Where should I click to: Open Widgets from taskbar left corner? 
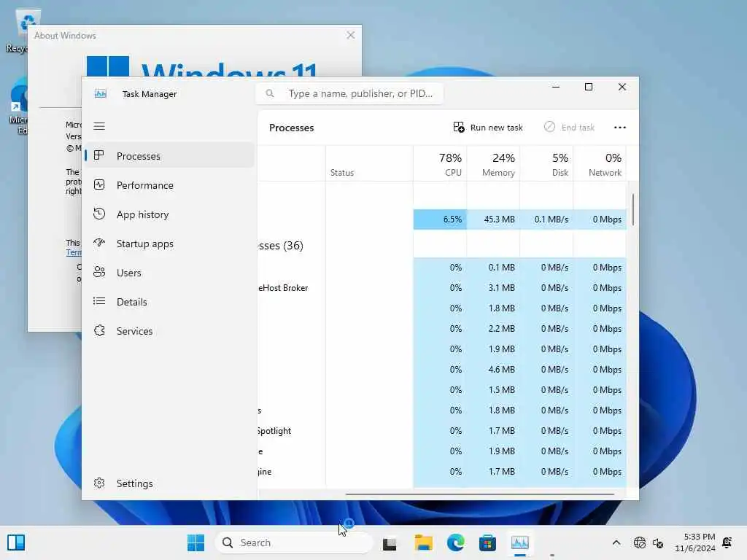tap(16, 542)
